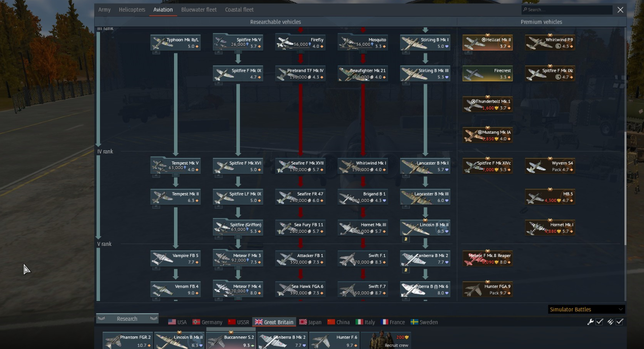644x349 pixels.
Task: Select the Venom FB.4 jet
Action: 175,290
